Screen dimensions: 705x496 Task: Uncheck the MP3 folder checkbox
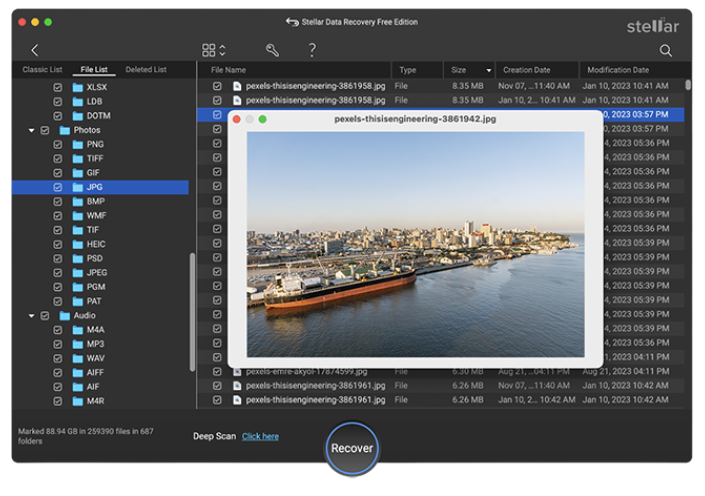pos(58,344)
